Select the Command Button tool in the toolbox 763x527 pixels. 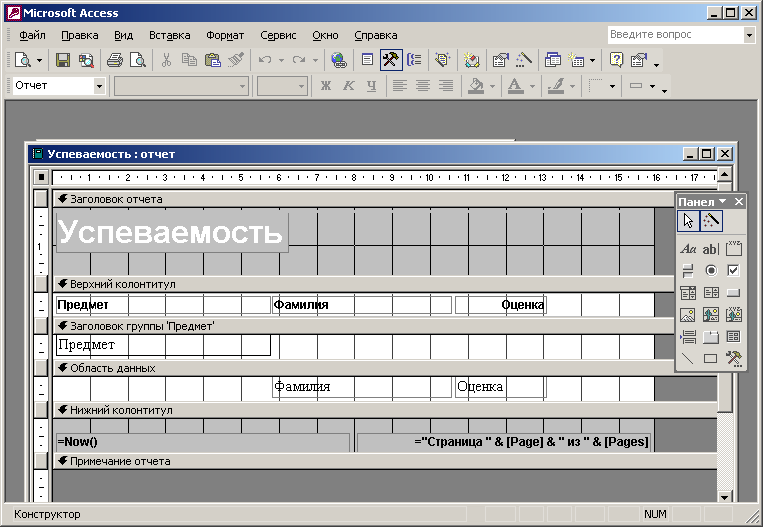point(733,292)
